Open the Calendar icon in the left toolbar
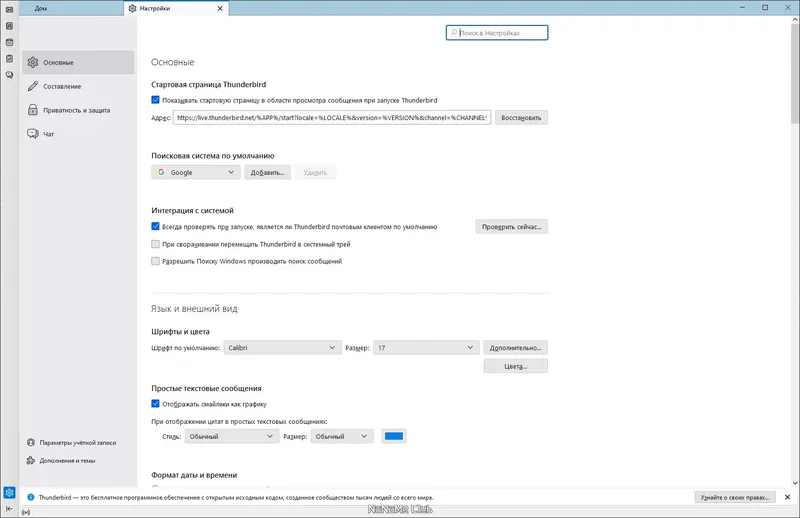 pyautogui.click(x=9, y=42)
